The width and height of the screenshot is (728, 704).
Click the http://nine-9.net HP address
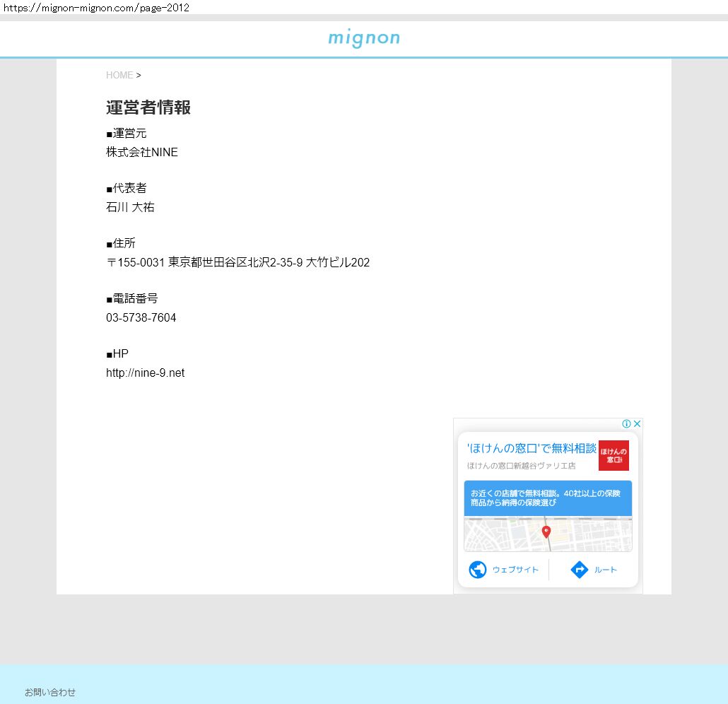tap(145, 373)
